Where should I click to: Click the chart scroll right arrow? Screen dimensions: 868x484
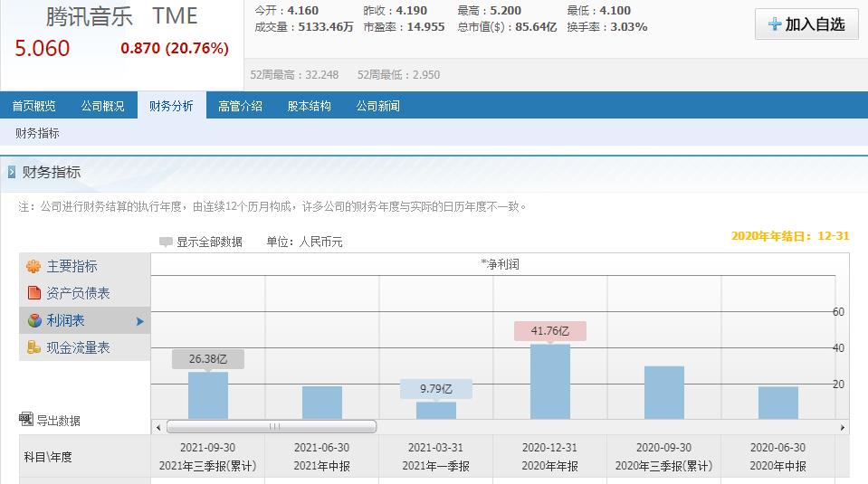842,427
